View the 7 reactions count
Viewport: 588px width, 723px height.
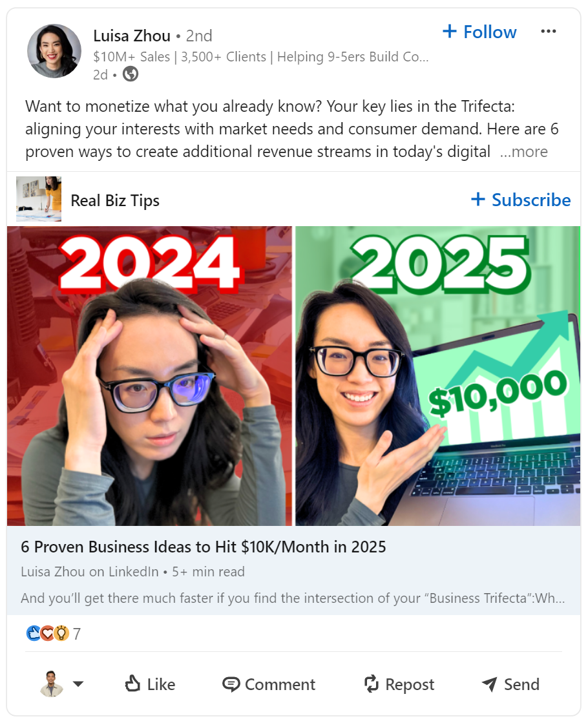pyautogui.click(x=76, y=634)
